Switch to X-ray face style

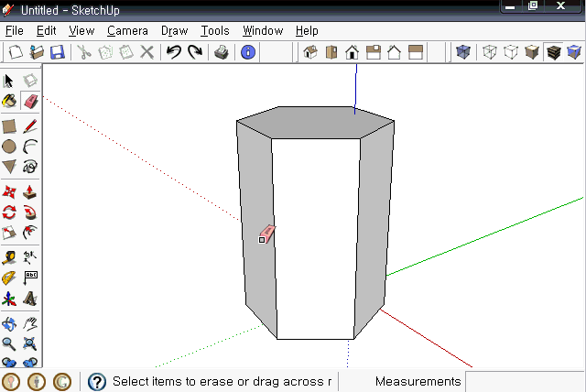(463, 52)
